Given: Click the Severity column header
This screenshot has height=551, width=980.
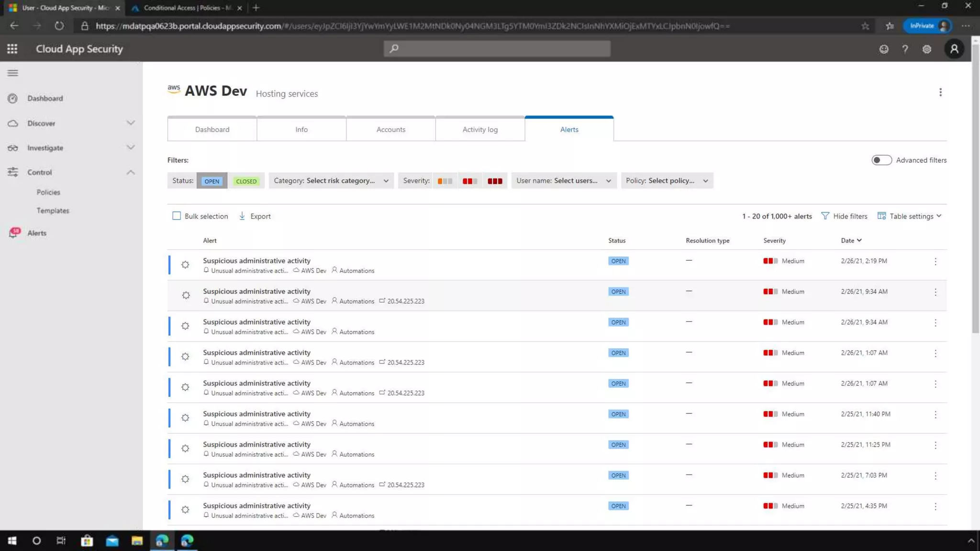Looking at the screenshot, I should 774,241.
